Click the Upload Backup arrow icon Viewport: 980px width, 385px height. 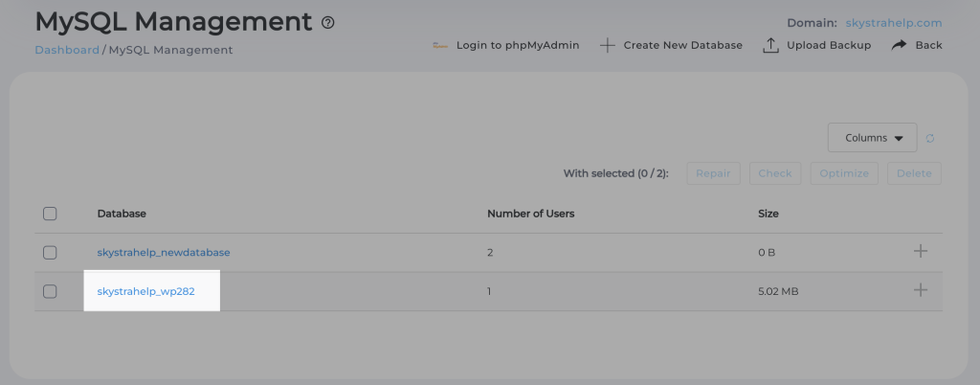coord(770,45)
